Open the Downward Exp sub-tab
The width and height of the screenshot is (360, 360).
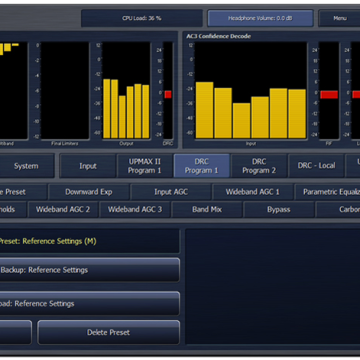click(89, 192)
